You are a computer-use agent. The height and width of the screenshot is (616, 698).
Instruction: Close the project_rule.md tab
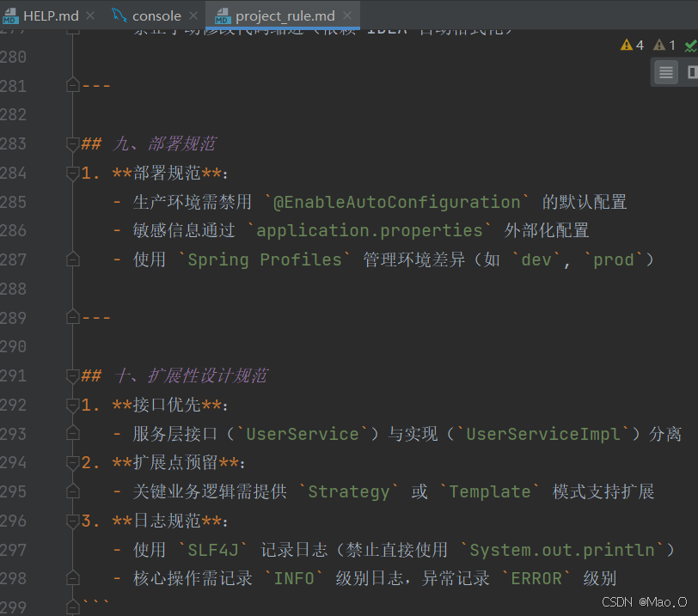click(347, 16)
